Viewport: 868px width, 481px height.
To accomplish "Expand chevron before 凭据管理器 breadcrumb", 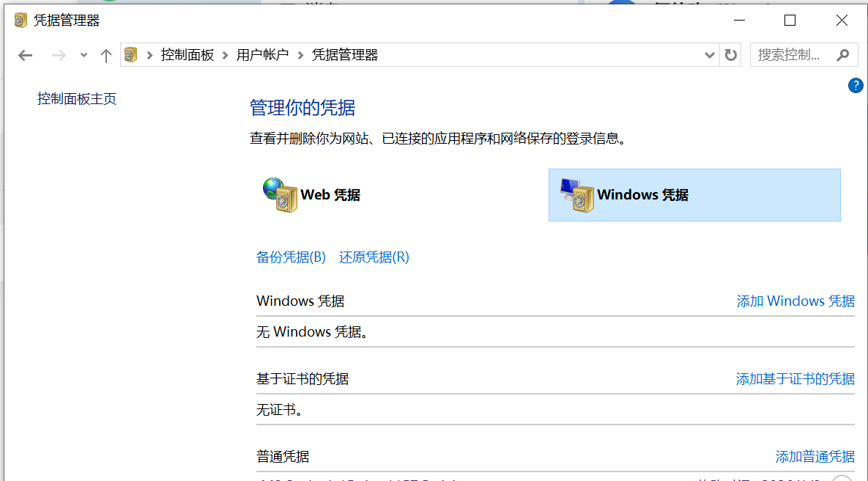I will (300, 55).
